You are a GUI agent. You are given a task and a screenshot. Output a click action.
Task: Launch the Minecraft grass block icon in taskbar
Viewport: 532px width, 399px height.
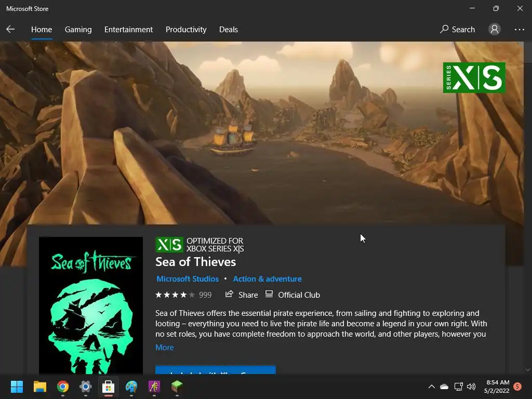177,386
